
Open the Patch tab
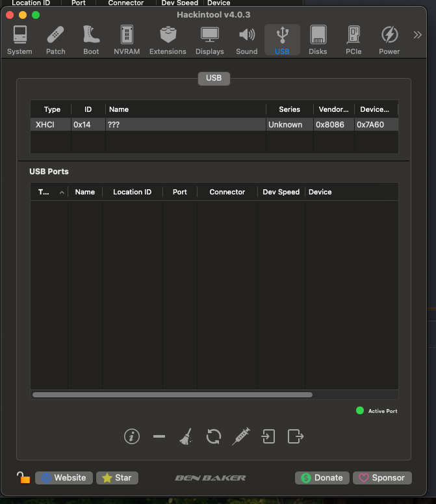pyautogui.click(x=55, y=40)
